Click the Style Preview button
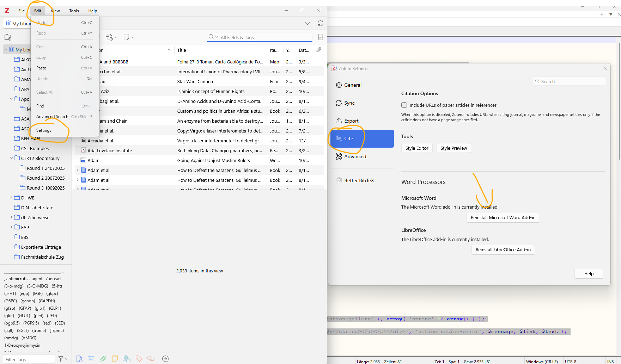 pos(453,148)
